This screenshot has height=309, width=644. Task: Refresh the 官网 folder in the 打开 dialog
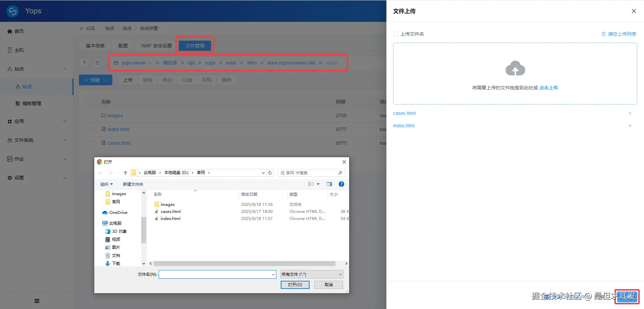coord(270,173)
